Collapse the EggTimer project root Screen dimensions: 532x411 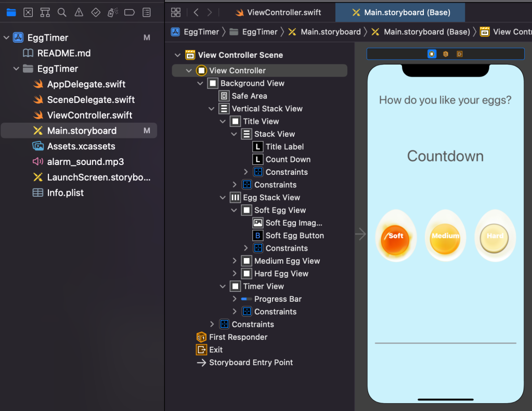[x=6, y=37]
